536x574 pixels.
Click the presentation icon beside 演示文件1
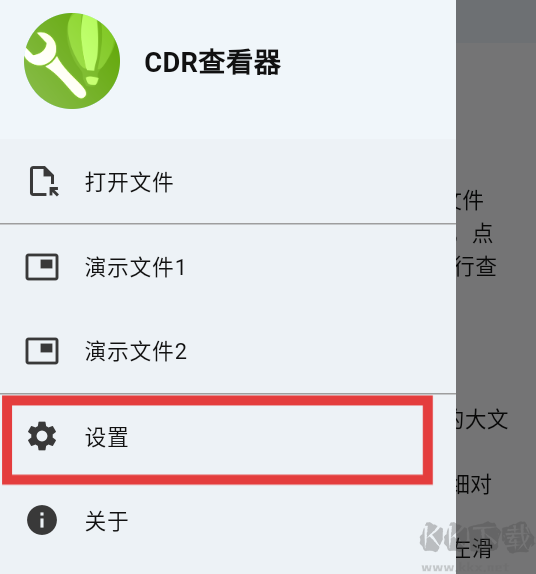[42, 267]
